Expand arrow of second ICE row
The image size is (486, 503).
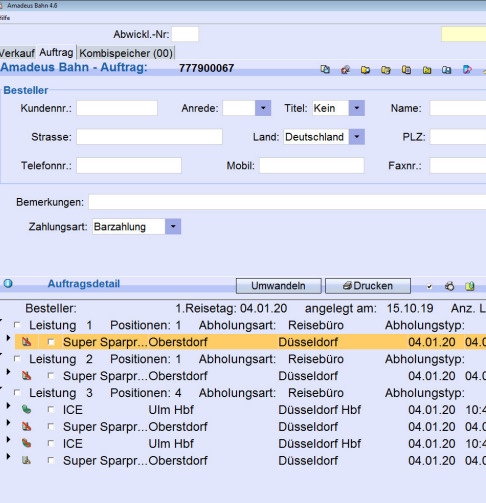8,439
